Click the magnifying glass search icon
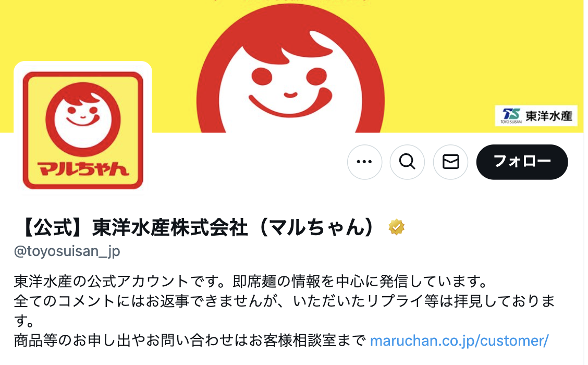588x365 pixels. [x=407, y=162]
